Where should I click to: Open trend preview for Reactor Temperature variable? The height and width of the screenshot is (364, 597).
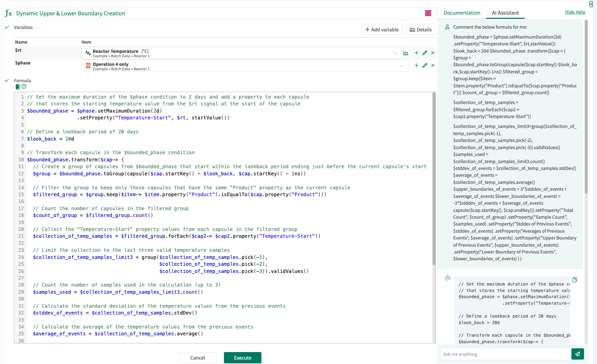(x=406, y=53)
